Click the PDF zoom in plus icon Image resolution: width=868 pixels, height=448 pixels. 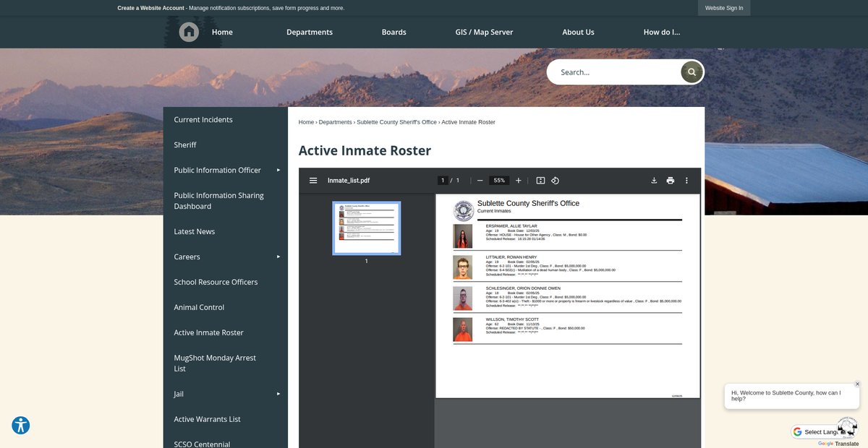(x=519, y=181)
